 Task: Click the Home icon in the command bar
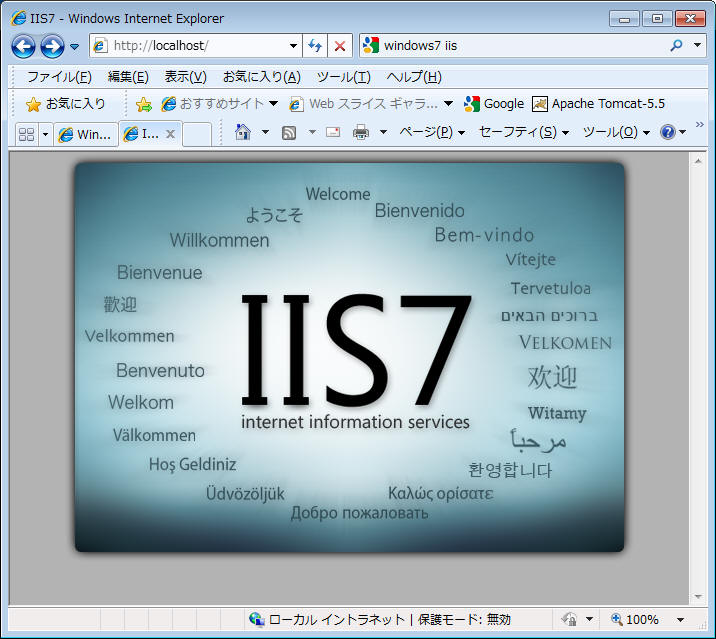pyautogui.click(x=242, y=132)
